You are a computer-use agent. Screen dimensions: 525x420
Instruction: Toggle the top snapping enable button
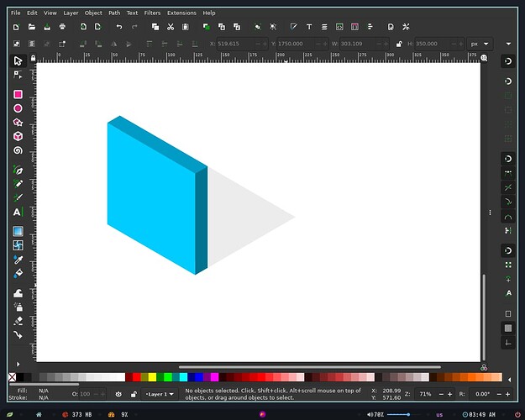[508, 61]
